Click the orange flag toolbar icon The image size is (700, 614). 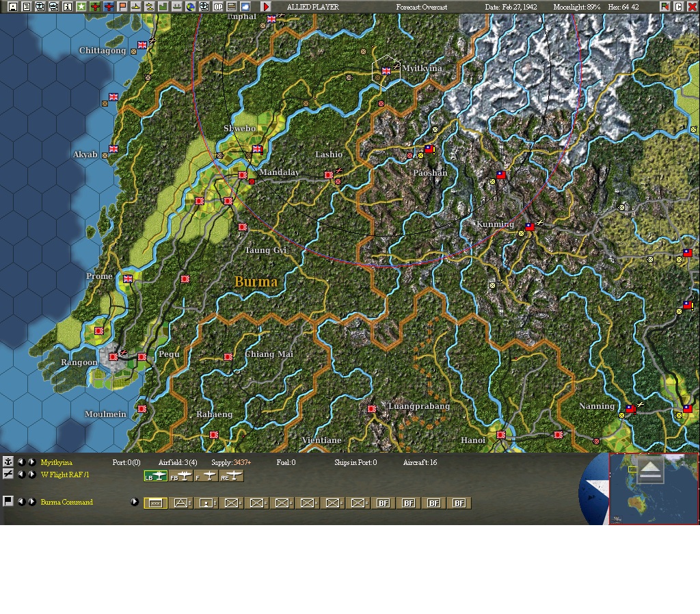(x=122, y=6)
